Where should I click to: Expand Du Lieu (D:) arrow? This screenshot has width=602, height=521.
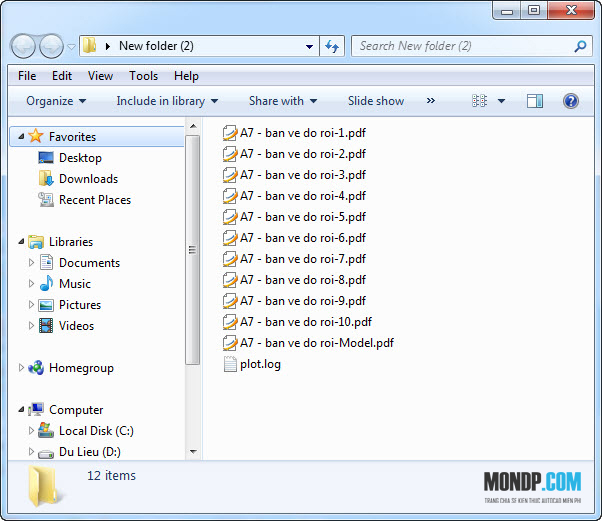pyautogui.click(x=31, y=452)
